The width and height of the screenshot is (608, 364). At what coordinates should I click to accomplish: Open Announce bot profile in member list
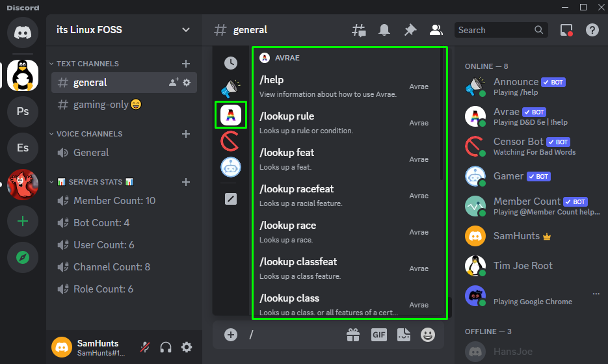[531, 87]
